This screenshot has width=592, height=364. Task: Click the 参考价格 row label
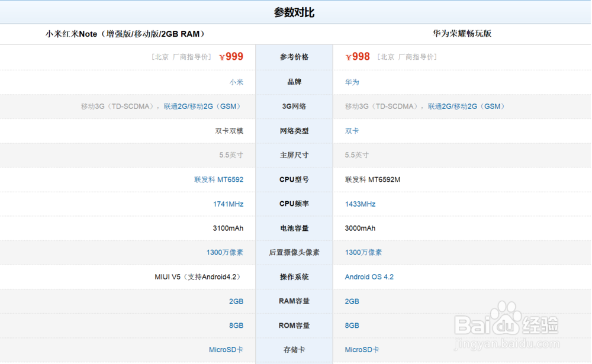[x=294, y=57]
